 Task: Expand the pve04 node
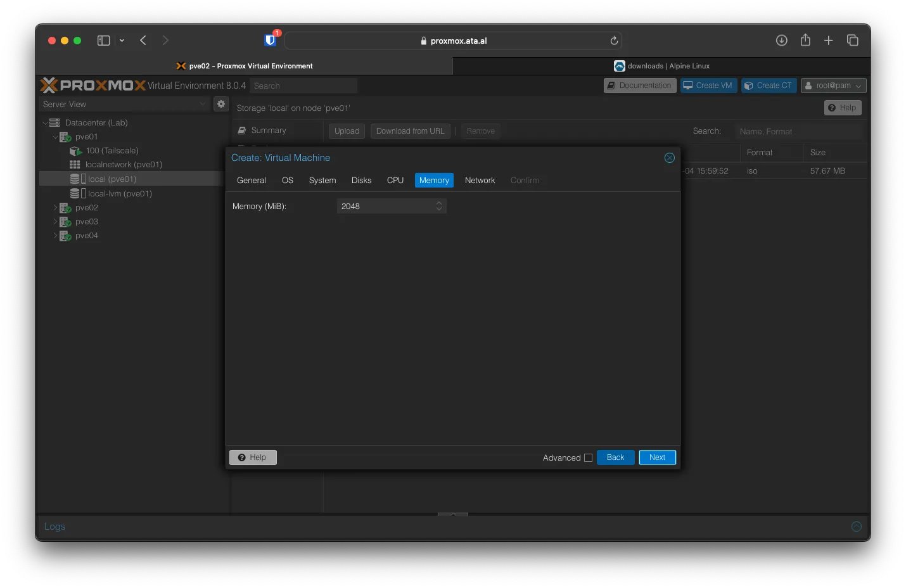[x=55, y=236]
